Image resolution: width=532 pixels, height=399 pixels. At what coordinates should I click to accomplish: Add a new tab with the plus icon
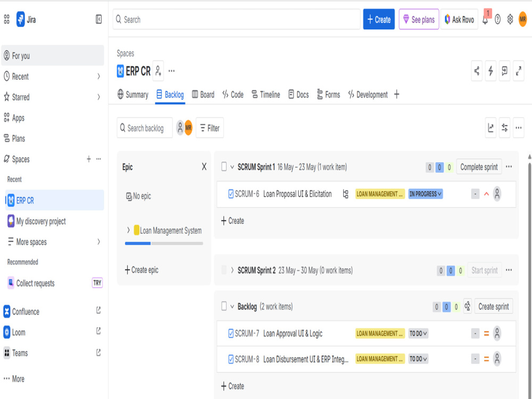tap(397, 94)
